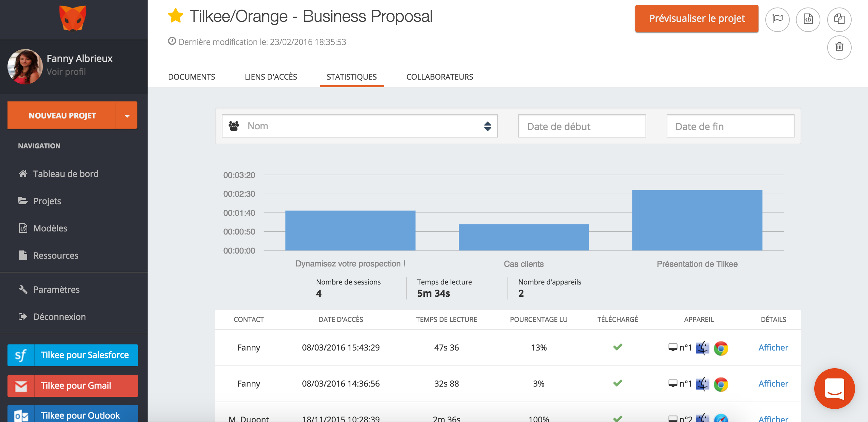Click the Nombre d'appareils value 2
This screenshot has width=868, height=422.
[521, 293]
